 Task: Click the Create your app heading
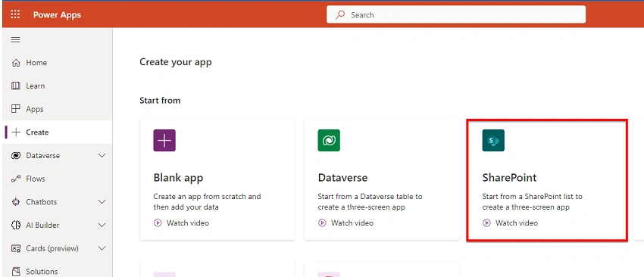[x=176, y=62]
